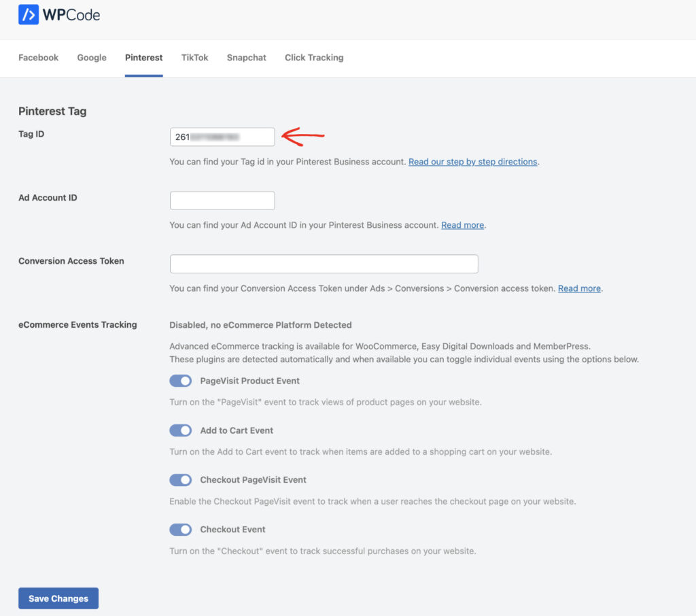Open the Google tracking tab
Viewport: 696px width, 616px height.
tap(92, 58)
